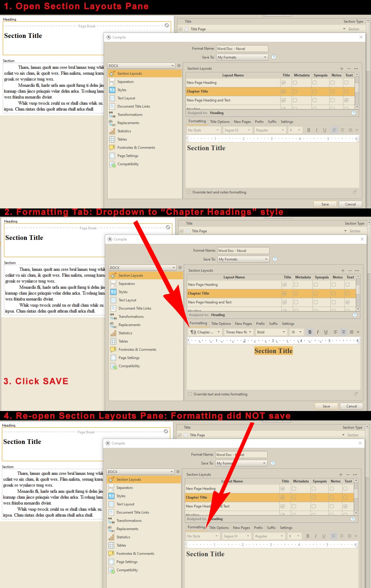Open the Styles pane in the top Compile window

click(122, 90)
